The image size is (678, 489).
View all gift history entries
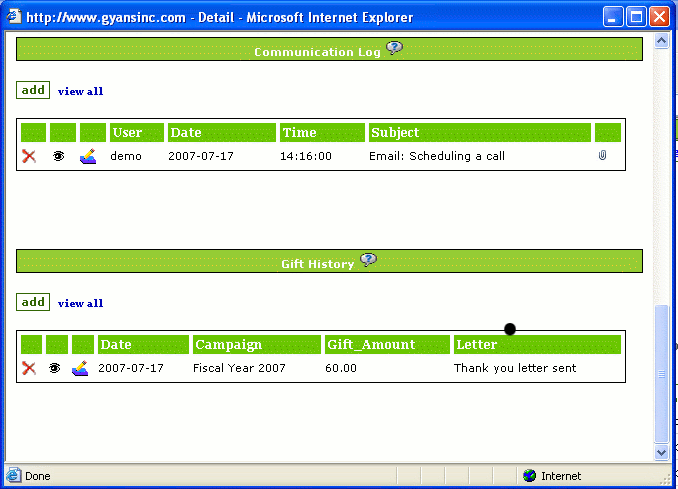[x=80, y=303]
